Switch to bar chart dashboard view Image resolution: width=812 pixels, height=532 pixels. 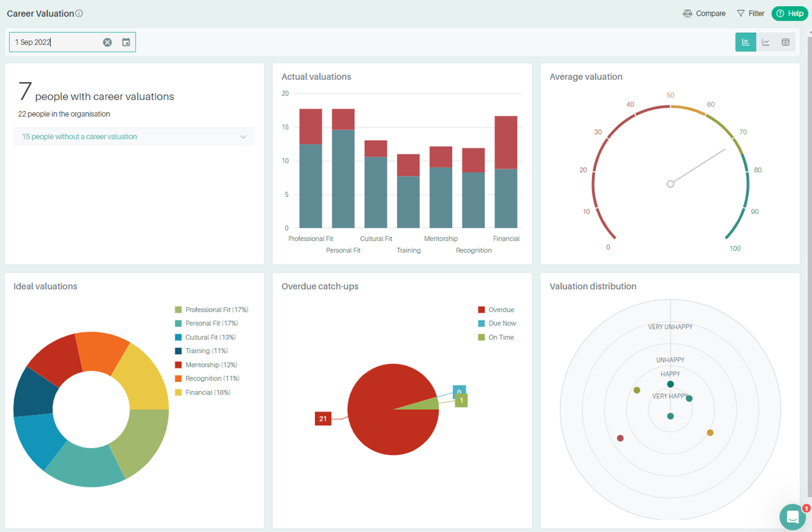tap(745, 42)
